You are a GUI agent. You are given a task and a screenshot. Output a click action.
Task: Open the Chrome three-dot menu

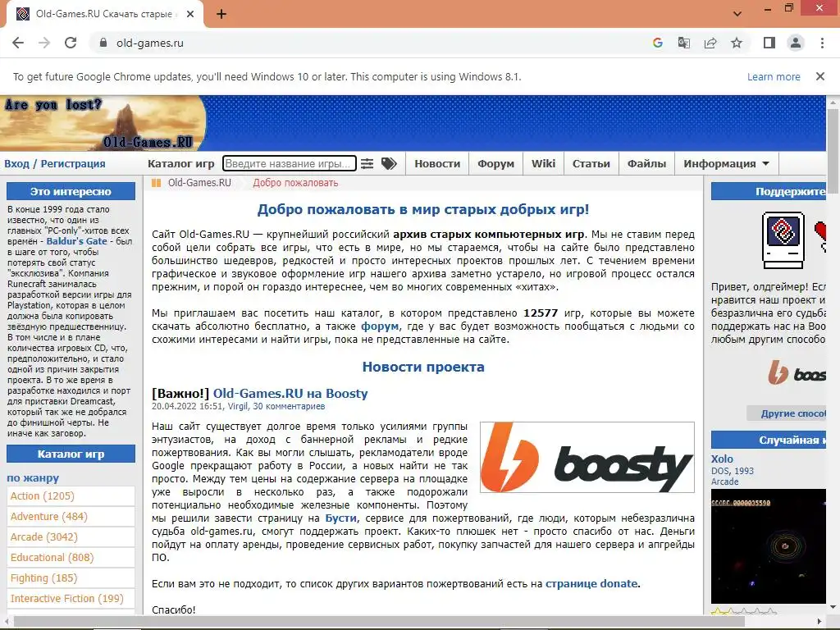822,43
